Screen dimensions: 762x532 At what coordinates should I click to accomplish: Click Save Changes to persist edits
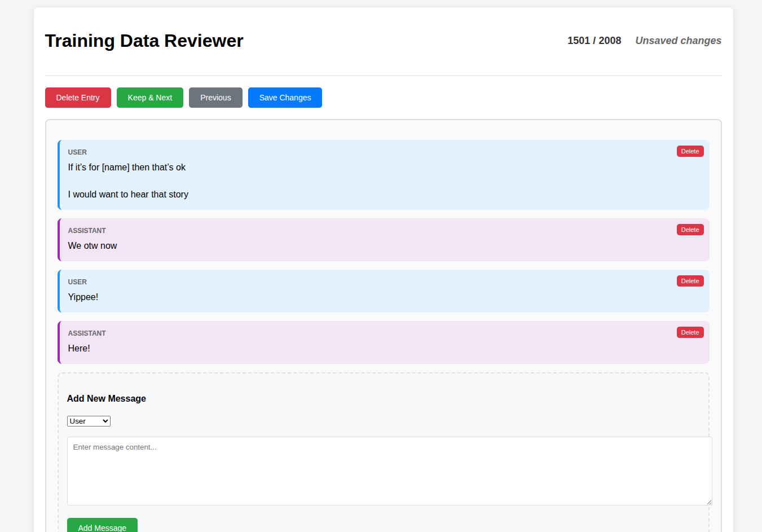click(x=285, y=98)
